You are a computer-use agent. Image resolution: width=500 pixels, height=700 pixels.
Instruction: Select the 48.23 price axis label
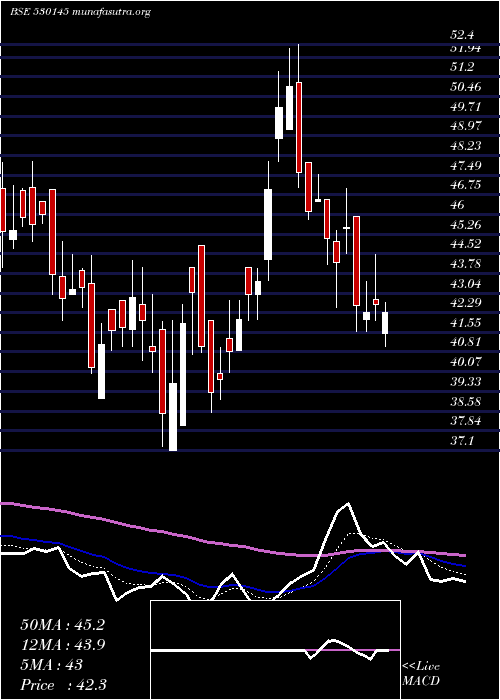pos(466,146)
